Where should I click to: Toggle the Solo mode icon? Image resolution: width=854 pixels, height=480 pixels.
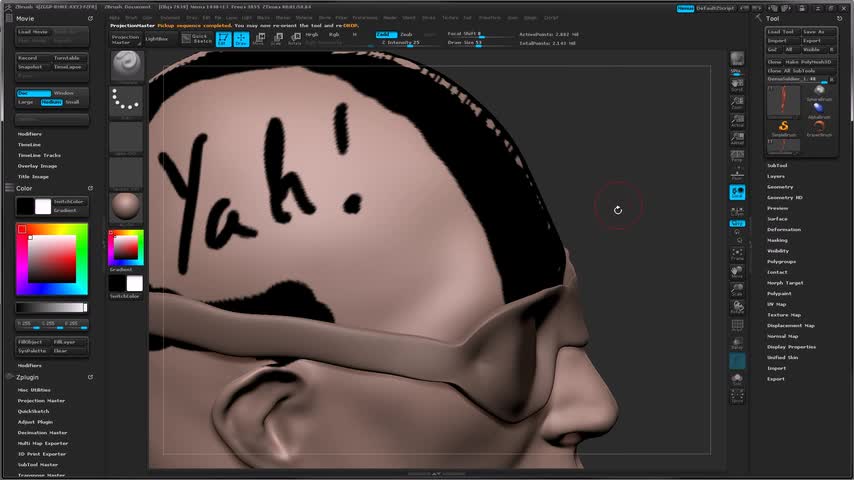[737, 379]
